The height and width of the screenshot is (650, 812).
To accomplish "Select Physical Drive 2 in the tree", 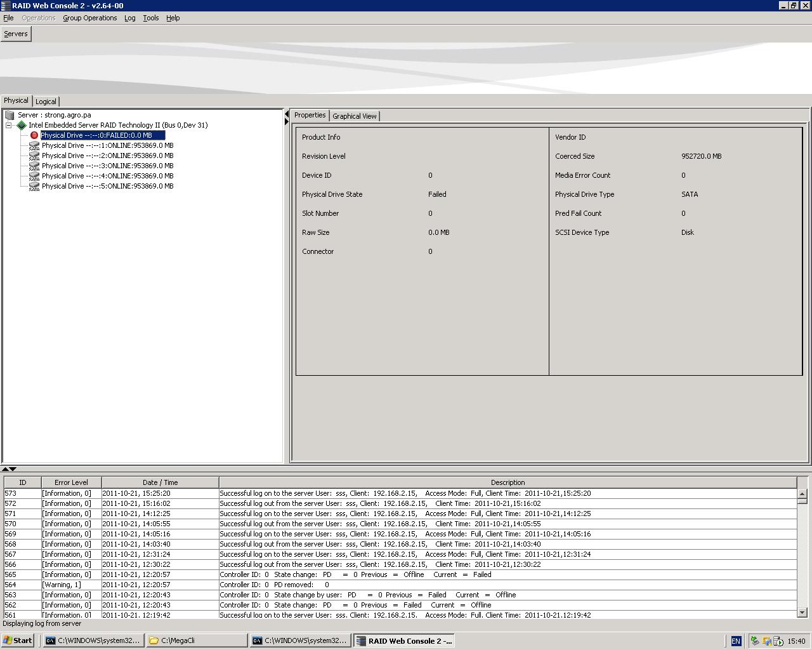I will click(107, 156).
